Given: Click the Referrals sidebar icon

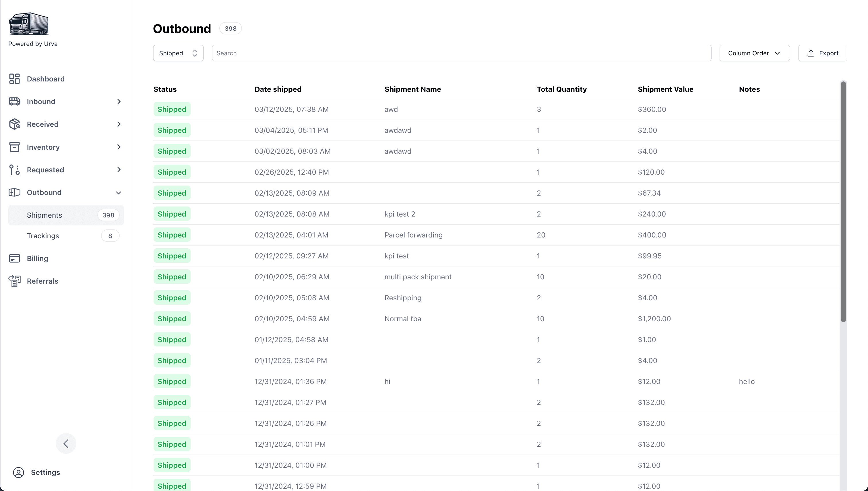Looking at the screenshot, I should point(14,281).
